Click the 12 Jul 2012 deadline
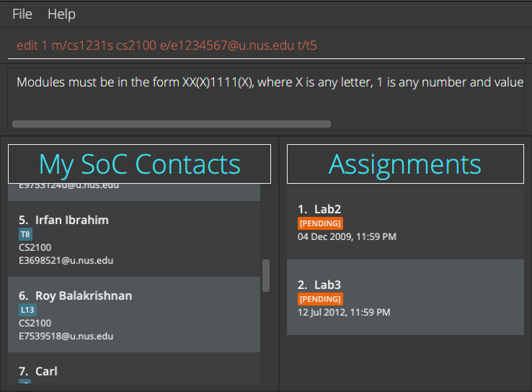Screen dimensions: 532x392 click(x=344, y=312)
